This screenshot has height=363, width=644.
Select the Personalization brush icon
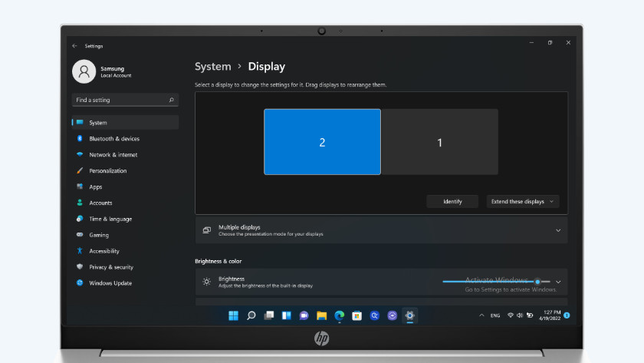coord(80,171)
